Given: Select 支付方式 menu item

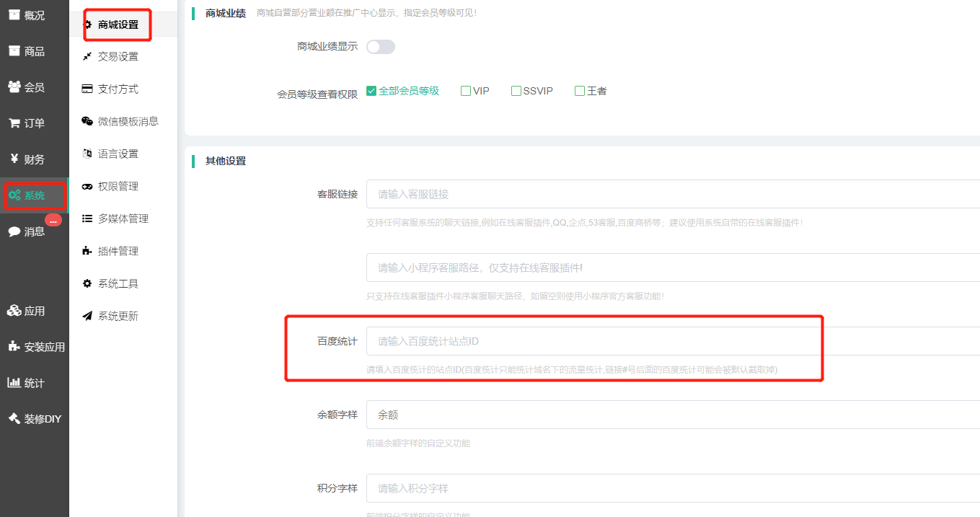Looking at the screenshot, I should (x=118, y=89).
